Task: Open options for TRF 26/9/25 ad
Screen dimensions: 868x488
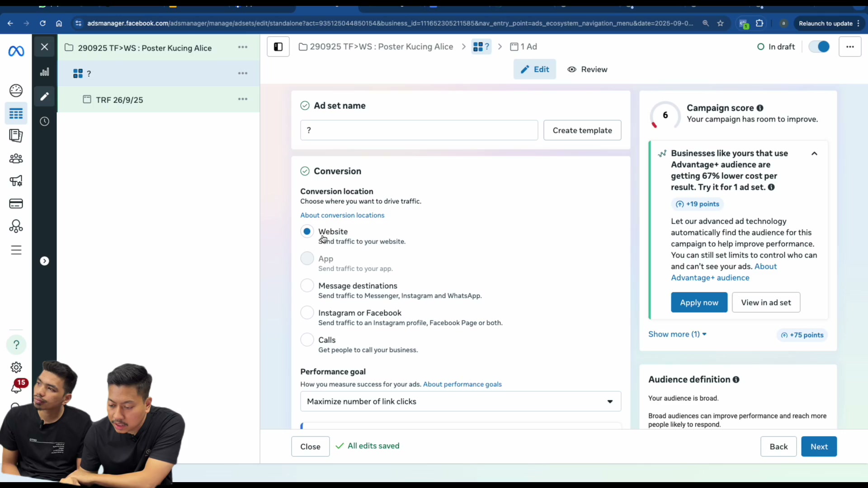Action: coord(243,99)
